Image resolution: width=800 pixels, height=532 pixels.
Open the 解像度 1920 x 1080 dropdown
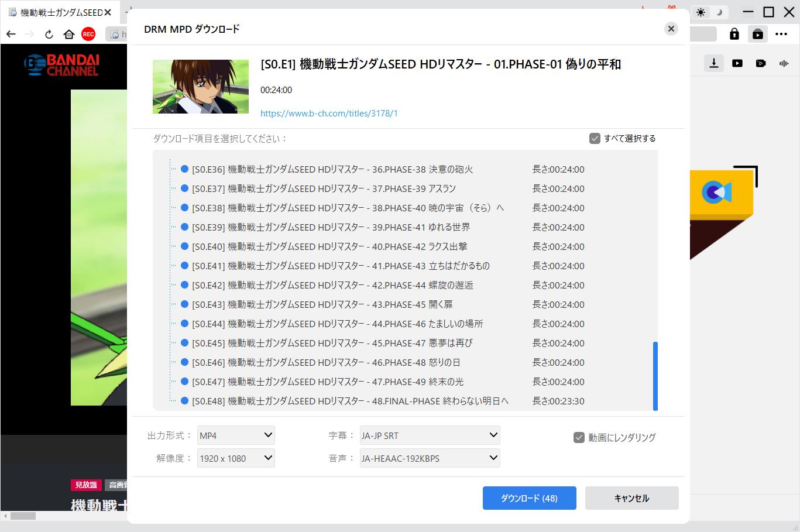tap(236, 458)
